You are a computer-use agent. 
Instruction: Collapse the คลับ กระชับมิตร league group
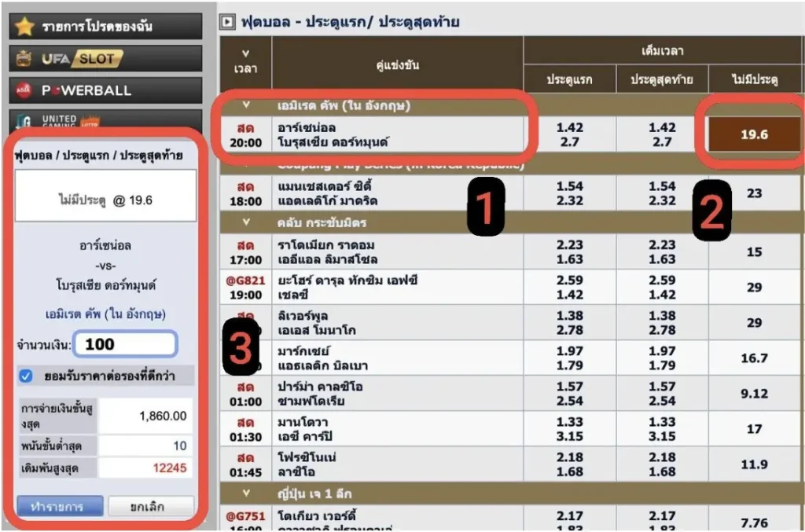pyautogui.click(x=246, y=222)
